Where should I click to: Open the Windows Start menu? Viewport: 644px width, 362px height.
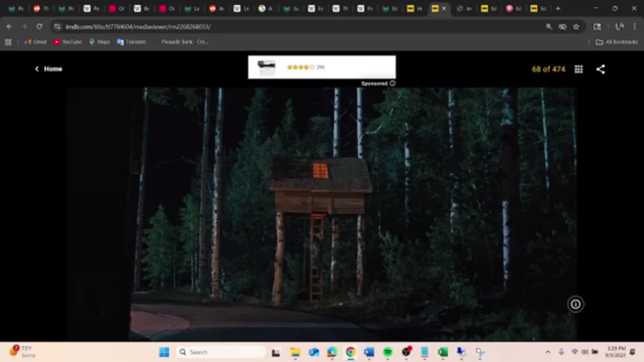(x=164, y=352)
